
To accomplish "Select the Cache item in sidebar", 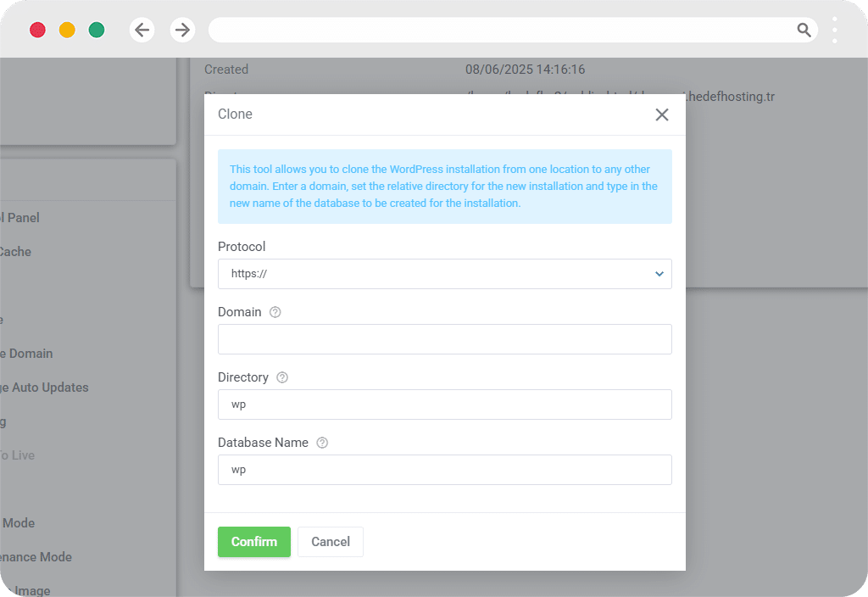I will click(x=15, y=252).
